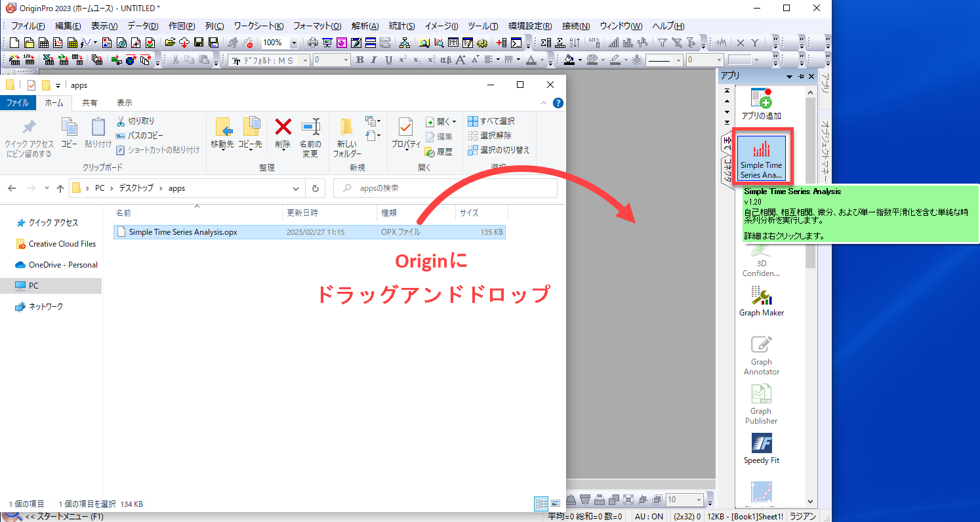Open the Graph Maker app
This screenshot has height=522, width=980.
tap(761, 301)
